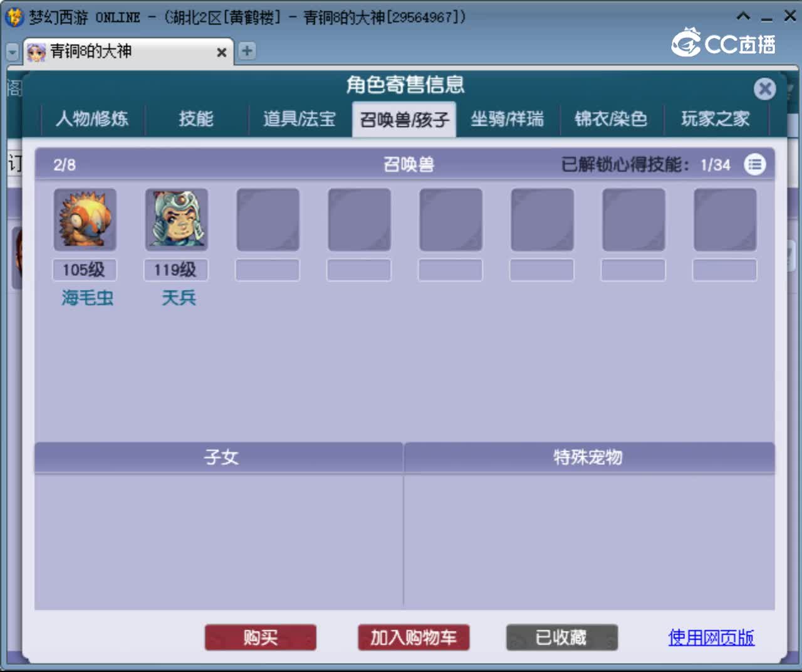Click the third empty pet slot
Viewport: 802px width, 672px height.
point(450,219)
